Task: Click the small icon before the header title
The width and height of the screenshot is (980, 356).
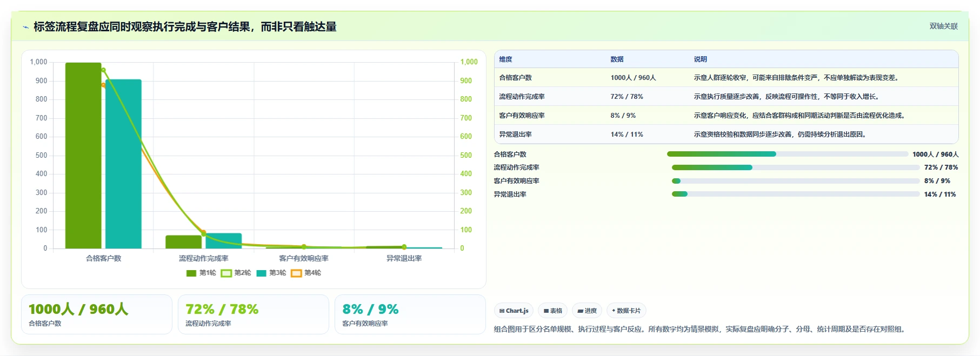Action: click(x=25, y=27)
